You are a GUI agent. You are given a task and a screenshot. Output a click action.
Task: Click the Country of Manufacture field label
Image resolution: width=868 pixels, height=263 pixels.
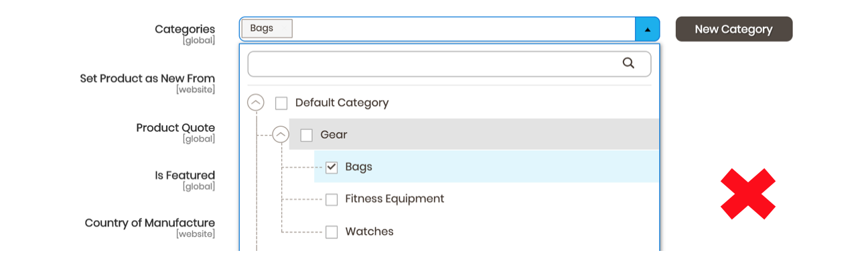pos(150,223)
